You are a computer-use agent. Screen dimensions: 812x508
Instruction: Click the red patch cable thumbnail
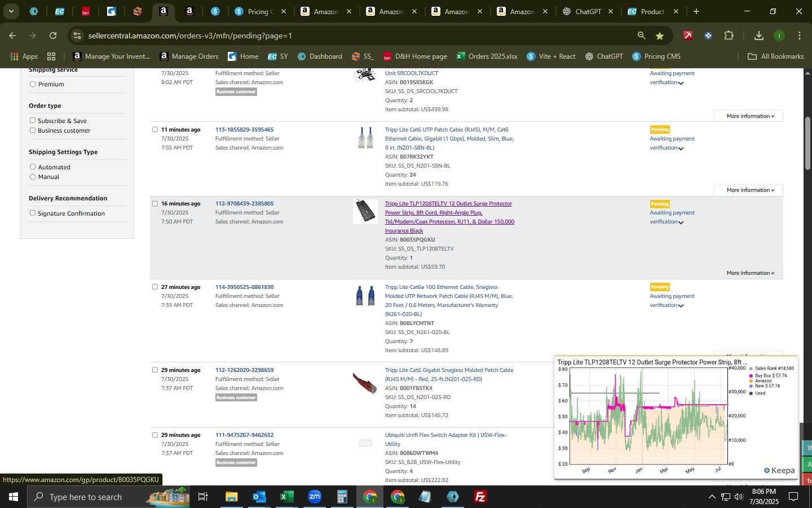point(365,383)
